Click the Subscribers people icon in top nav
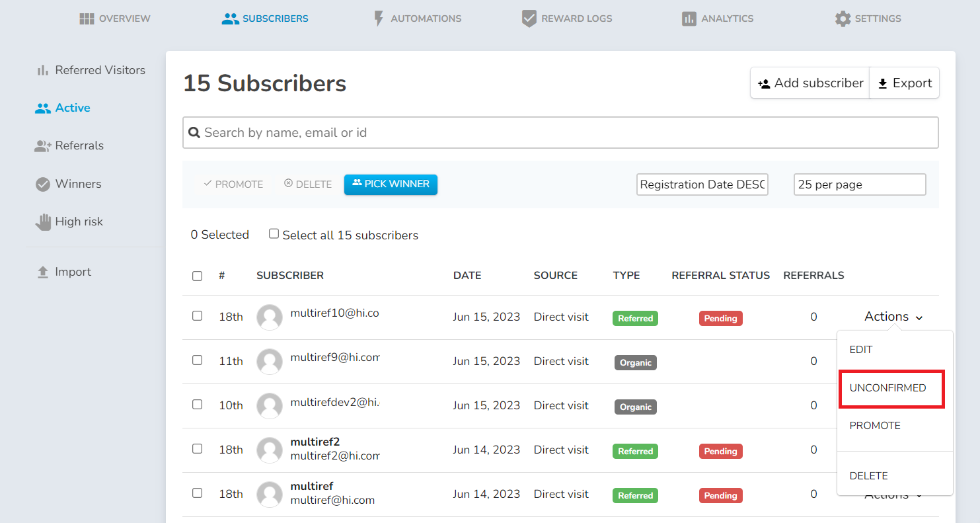Viewport: 980px width, 523px height. 230,19
